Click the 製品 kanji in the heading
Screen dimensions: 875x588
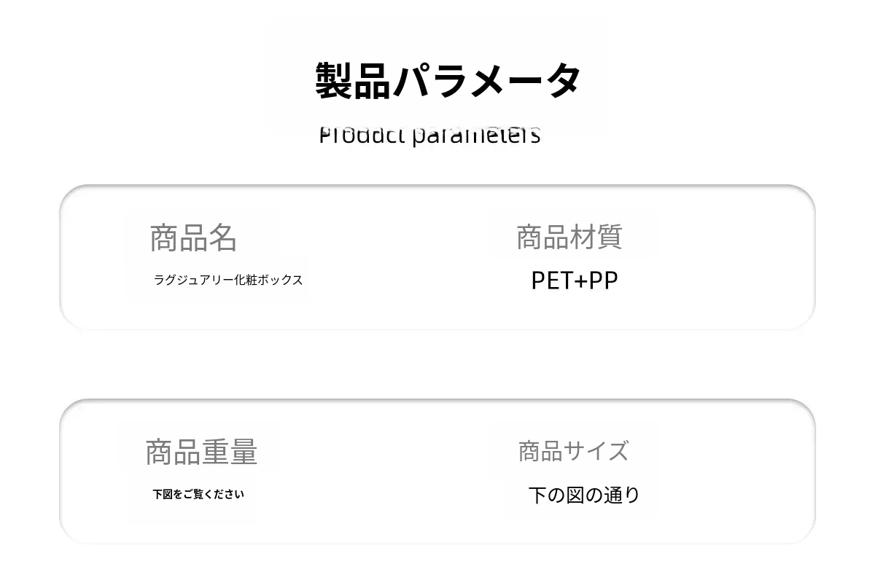353,80
